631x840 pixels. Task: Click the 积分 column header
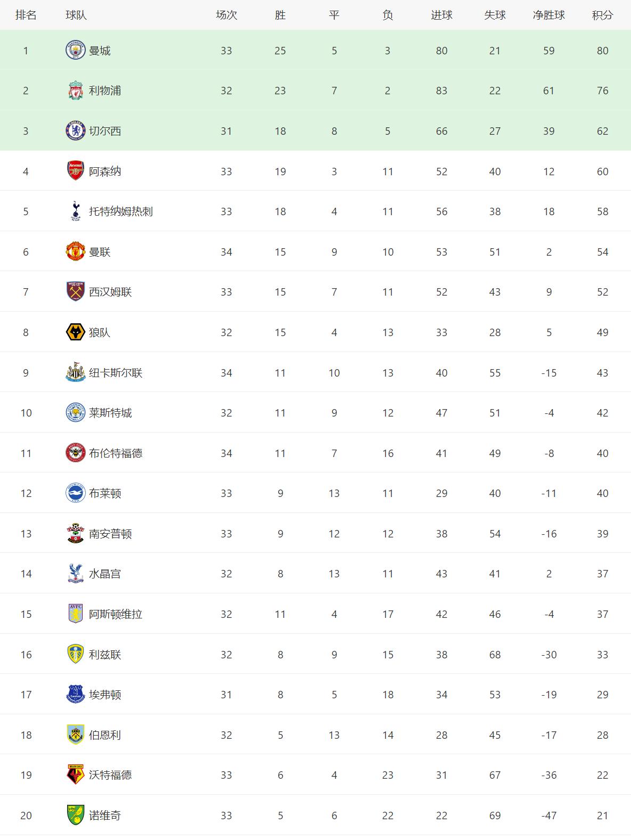point(602,15)
